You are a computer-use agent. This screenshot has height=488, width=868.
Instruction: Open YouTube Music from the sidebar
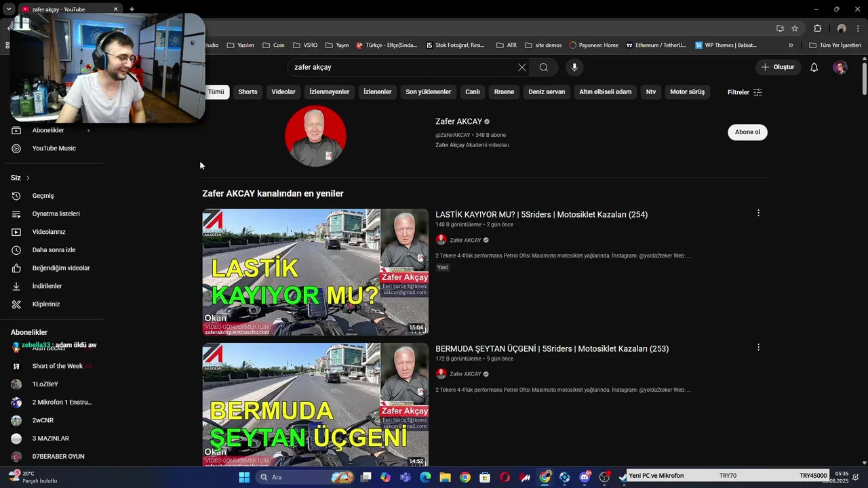54,148
